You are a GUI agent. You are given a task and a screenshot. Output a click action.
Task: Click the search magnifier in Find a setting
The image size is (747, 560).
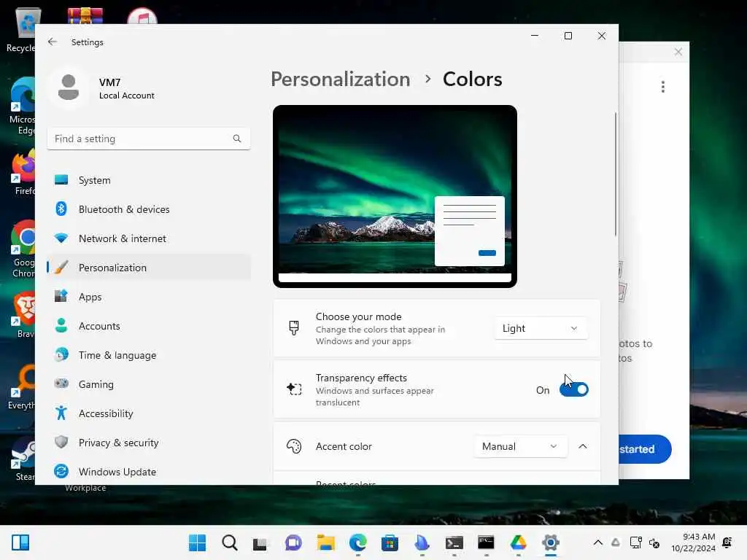237,139
